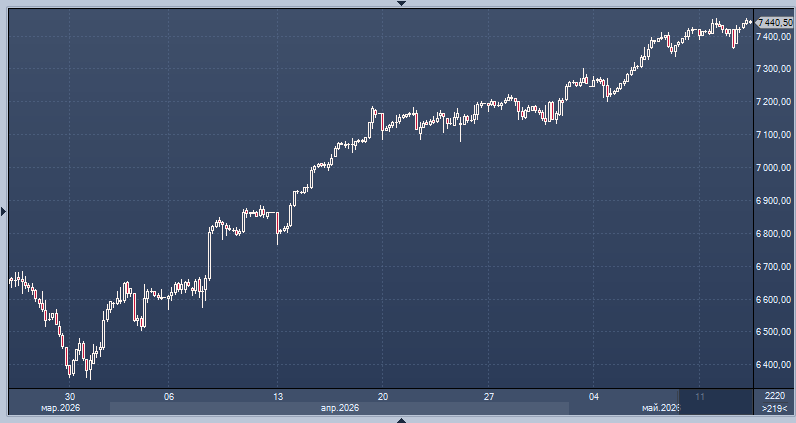Click the 13 date tick on time axis
The width and height of the screenshot is (796, 423).
click(278, 397)
